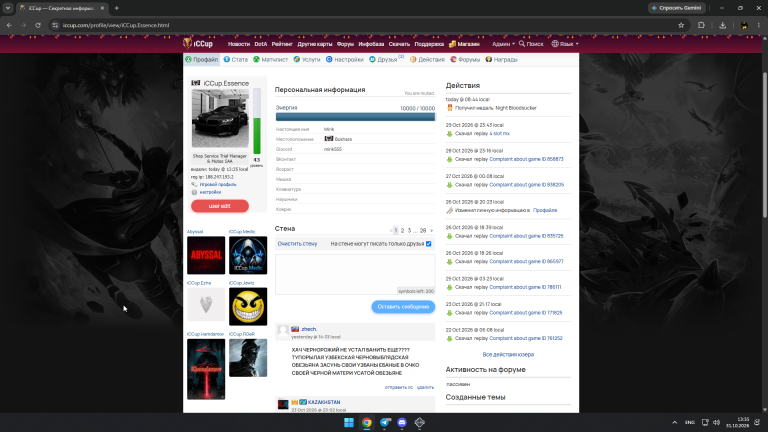
Task: Open Windows Start menu on taskbar
Action: [349, 422]
